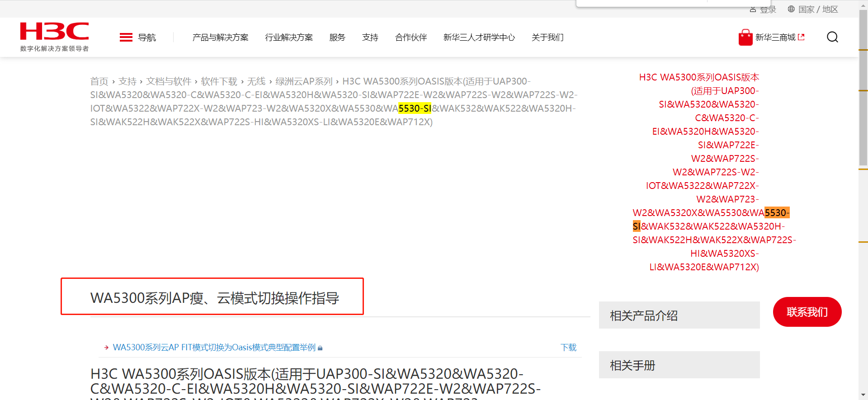868x400 pixels.
Task: Open 行业解决方案 menu
Action: (289, 38)
